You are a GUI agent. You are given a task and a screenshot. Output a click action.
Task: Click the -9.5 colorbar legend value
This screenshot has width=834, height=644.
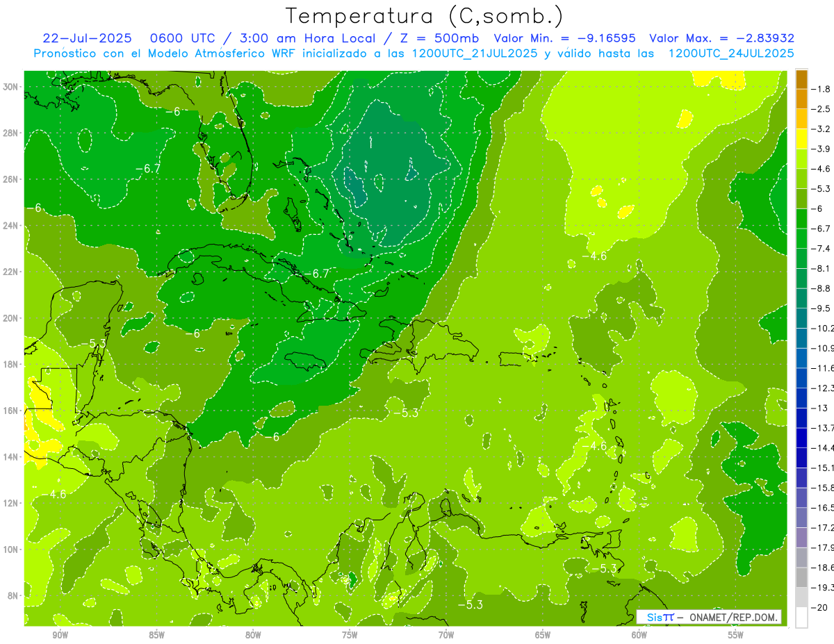(x=821, y=308)
